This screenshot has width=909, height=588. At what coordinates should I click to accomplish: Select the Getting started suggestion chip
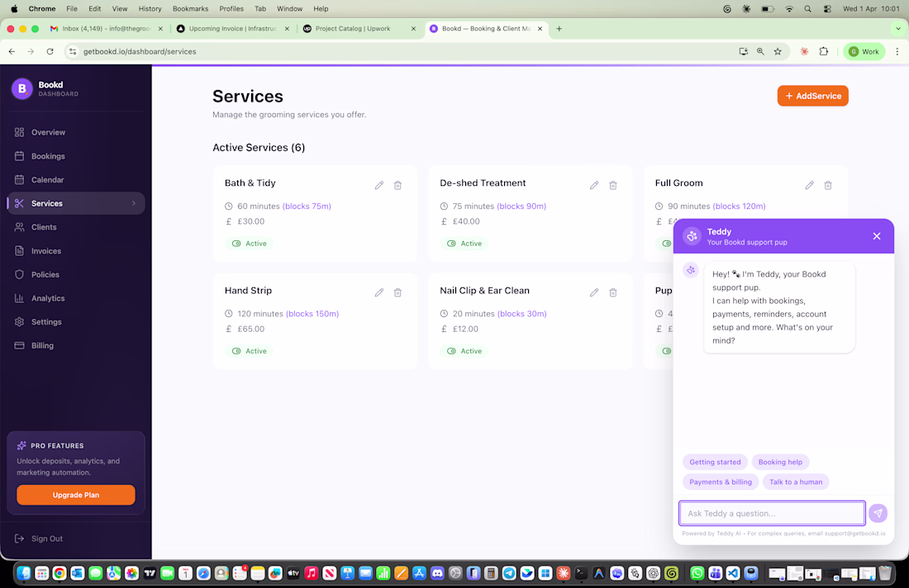(x=715, y=462)
